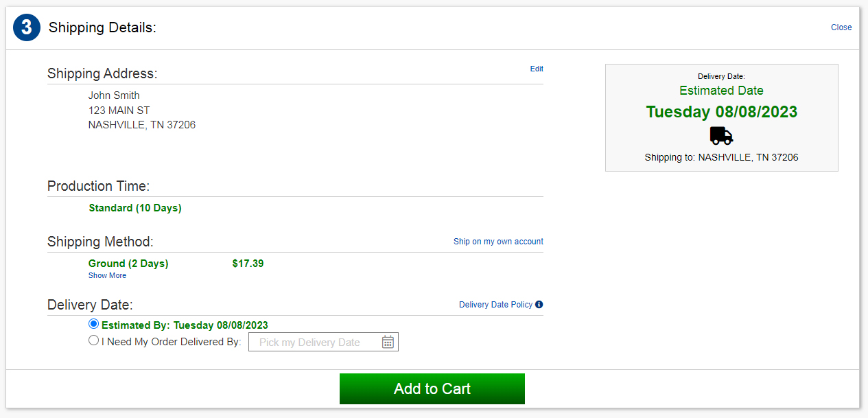The width and height of the screenshot is (868, 418).
Task: Edit the shipping address
Action: pyautogui.click(x=537, y=69)
